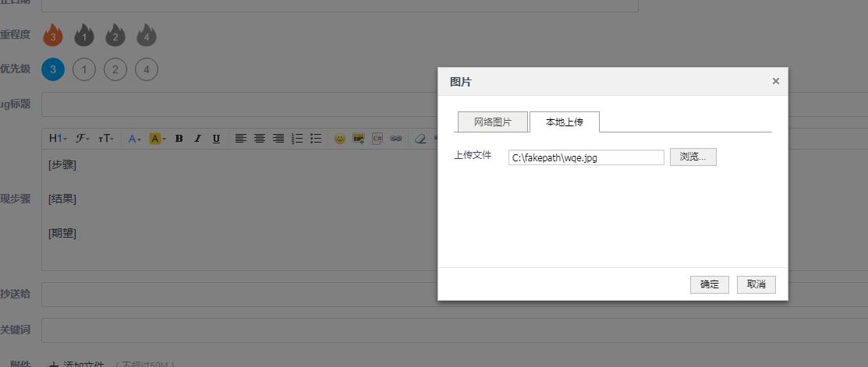Open the yellow highlight color dropdown
Viewport: 868px width, 367px height.
click(x=158, y=139)
